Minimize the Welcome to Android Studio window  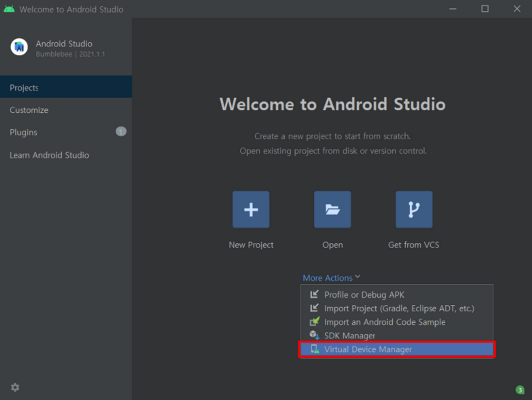[x=453, y=9]
